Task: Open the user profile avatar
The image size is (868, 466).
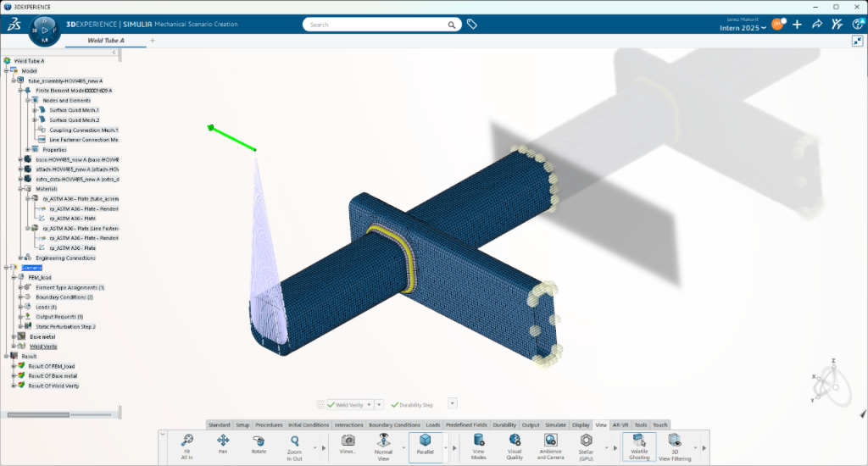Action: pos(778,25)
